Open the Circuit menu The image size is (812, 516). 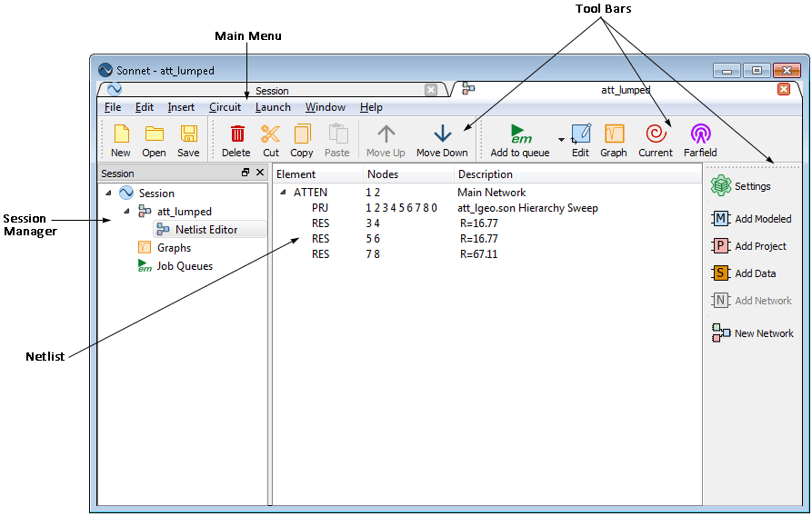pos(225,107)
